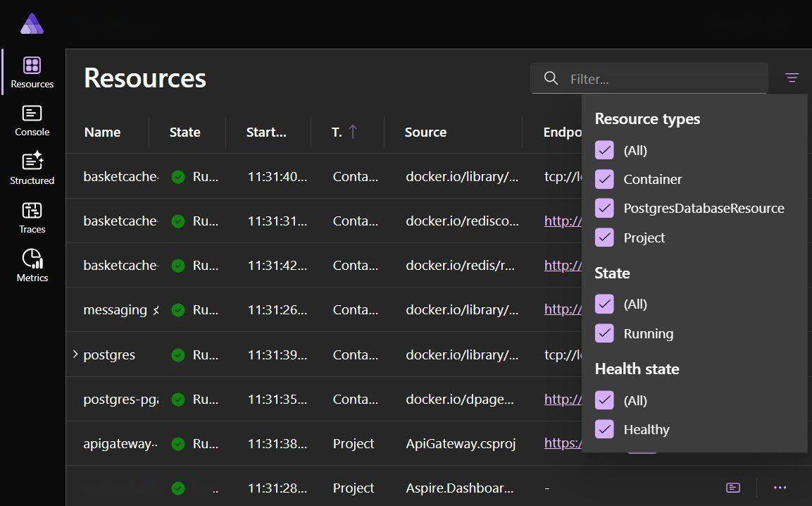
Task: Sort resources by Name column
Action: click(x=102, y=132)
